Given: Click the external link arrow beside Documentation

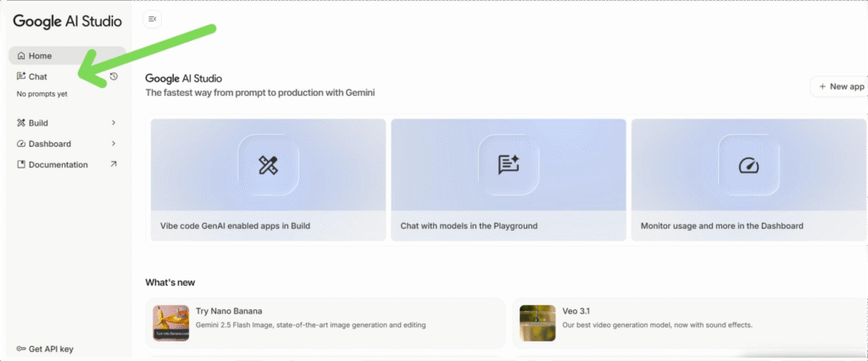Looking at the screenshot, I should pyautogui.click(x=114, y=164).
